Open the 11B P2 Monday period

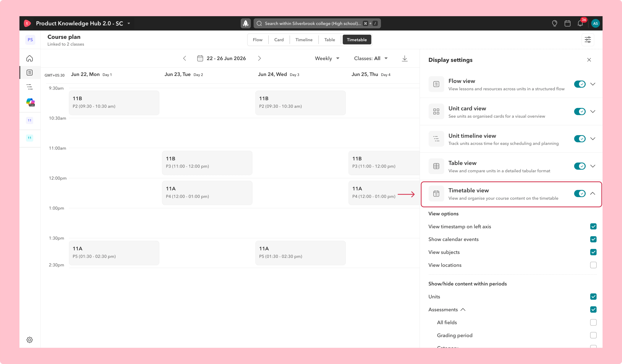click(114, 103)
